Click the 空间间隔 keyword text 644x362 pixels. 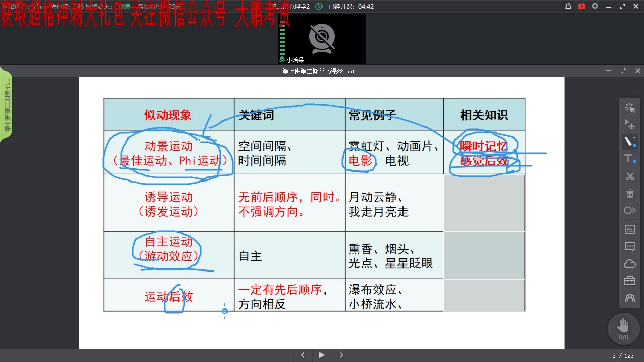tap(262, 146)
